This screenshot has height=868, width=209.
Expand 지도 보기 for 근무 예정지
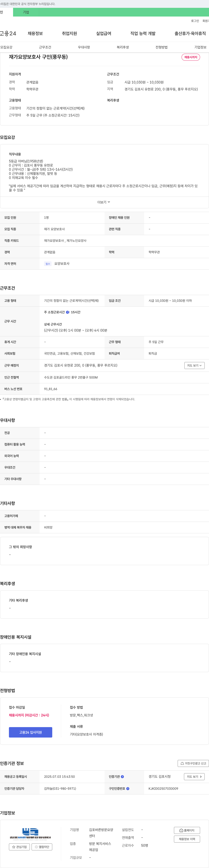click(x=194, y=366)
